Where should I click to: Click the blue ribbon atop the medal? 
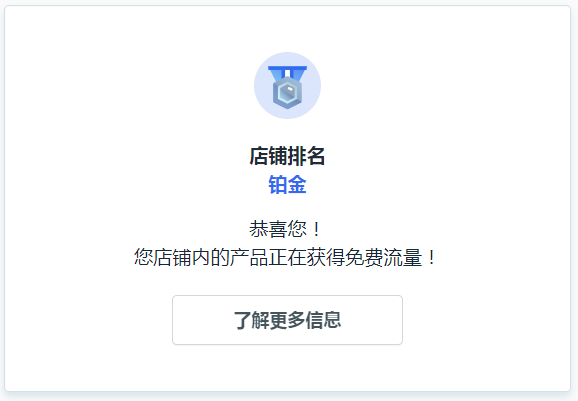[x=287, y=73]
